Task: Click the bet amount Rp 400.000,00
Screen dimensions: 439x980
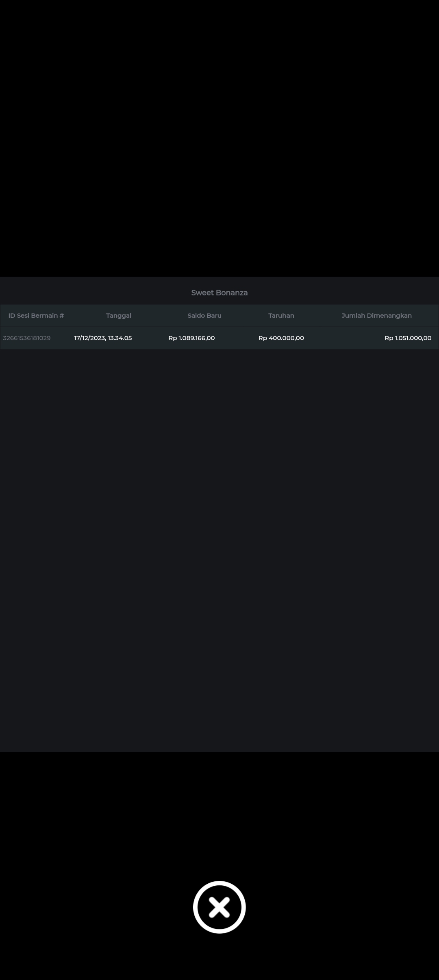Action: pyautogui.click(x=281, y=338)
